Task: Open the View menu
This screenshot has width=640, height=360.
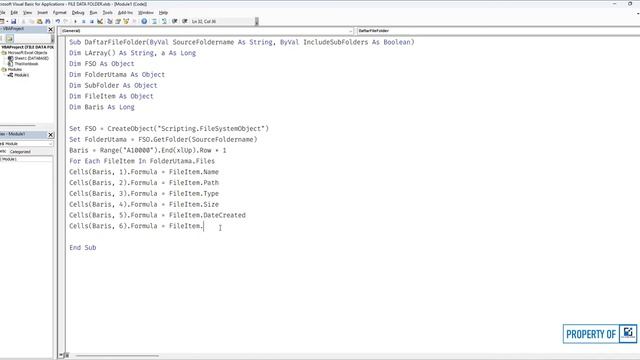Action: [x=27, y=13]
